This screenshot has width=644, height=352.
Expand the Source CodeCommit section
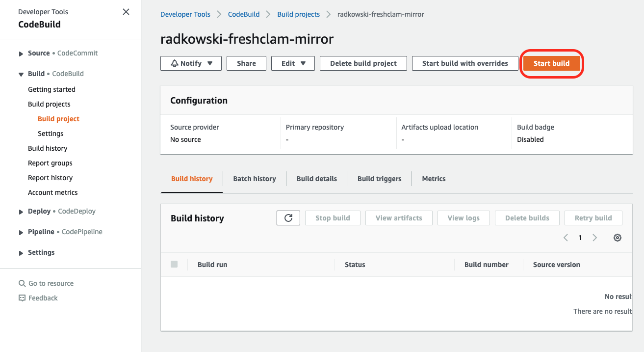(x=21, y=54)
